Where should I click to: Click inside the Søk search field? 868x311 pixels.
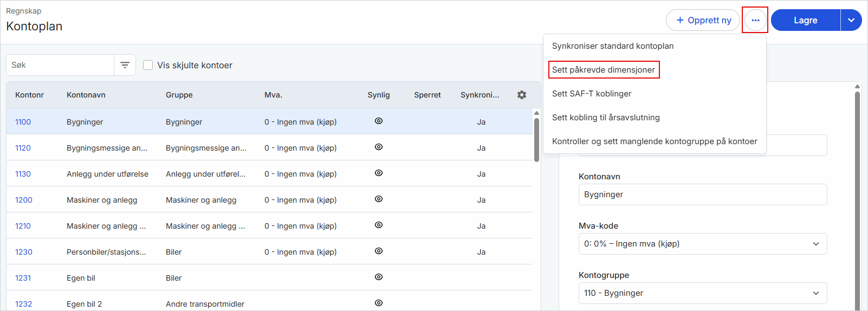pos(60,65)
